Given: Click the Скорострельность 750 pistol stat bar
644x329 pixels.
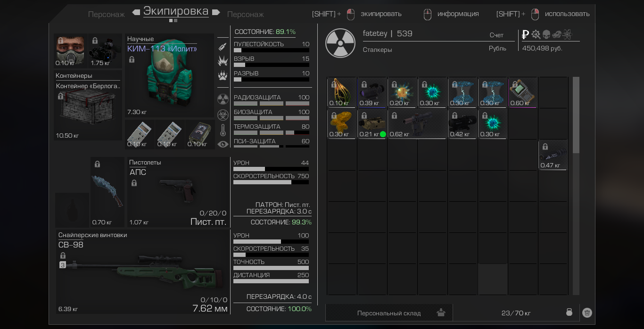Looking at the screenshot, I should [271, 182].
